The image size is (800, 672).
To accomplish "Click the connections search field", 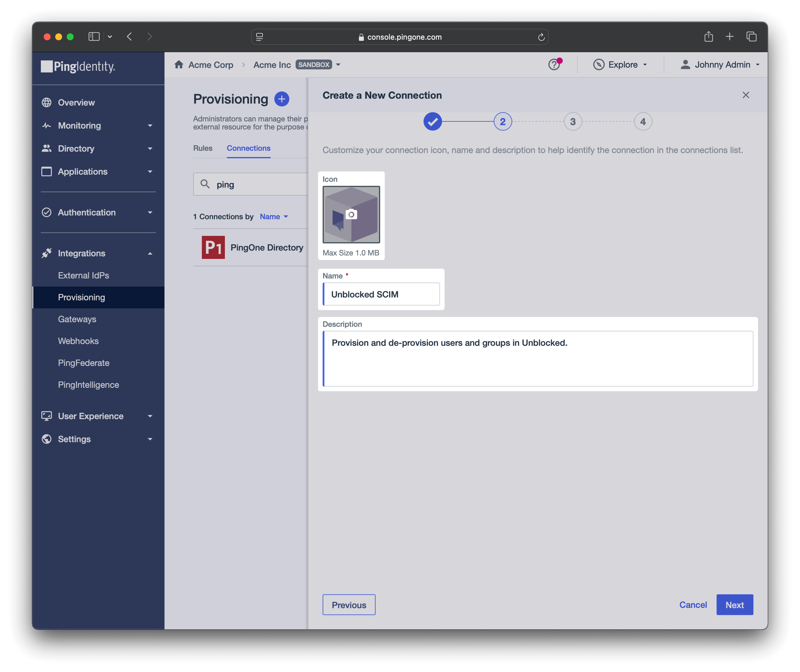I will (x=251, y=184).
